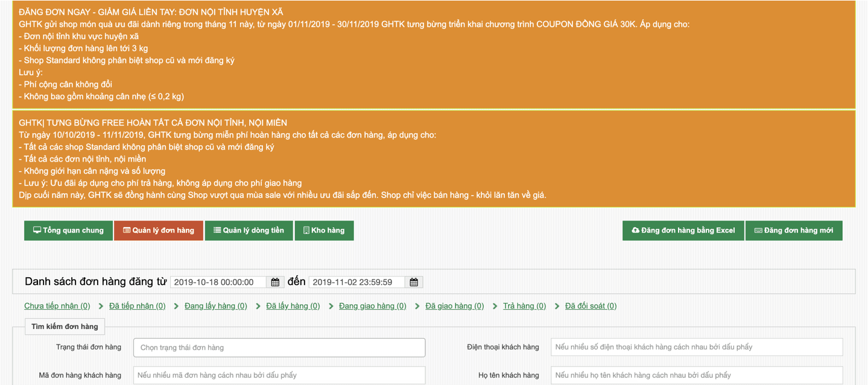Screen dimensions: 868x385
Task: Filter by Đã tiếp nhận (0) link
Action: coord(138,306)
